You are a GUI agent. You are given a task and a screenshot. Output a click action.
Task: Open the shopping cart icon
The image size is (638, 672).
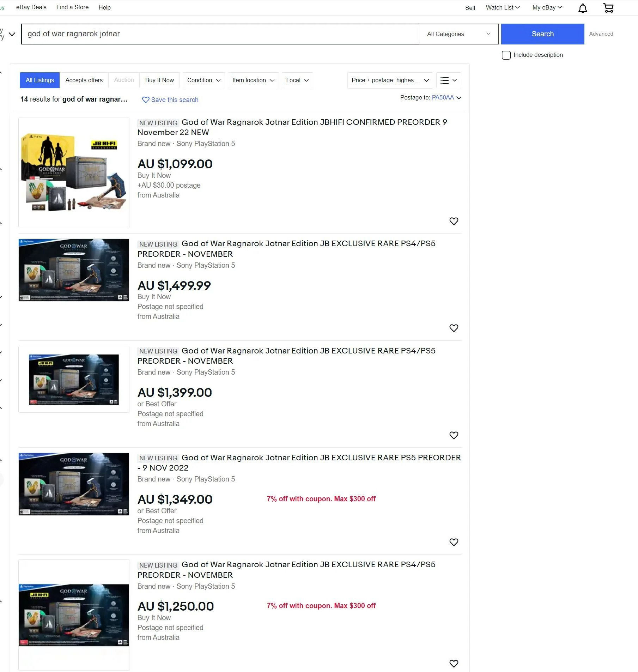point(608,8)
